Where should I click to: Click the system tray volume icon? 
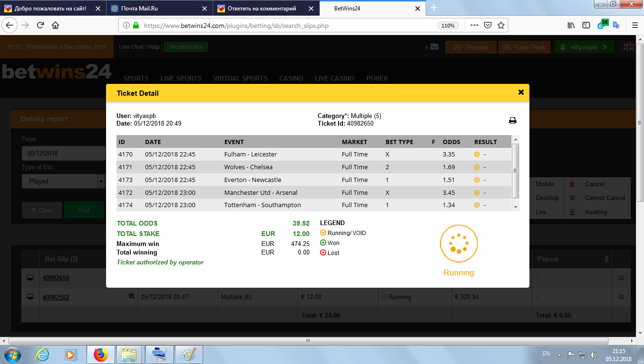coord(594,355)
